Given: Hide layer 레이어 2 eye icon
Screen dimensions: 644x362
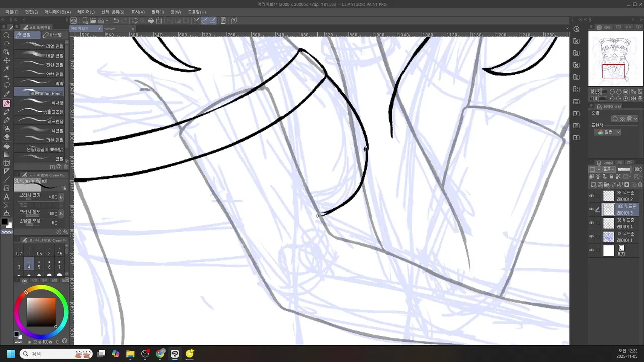Looking at the screenshot, I should [x=591, y=196].
